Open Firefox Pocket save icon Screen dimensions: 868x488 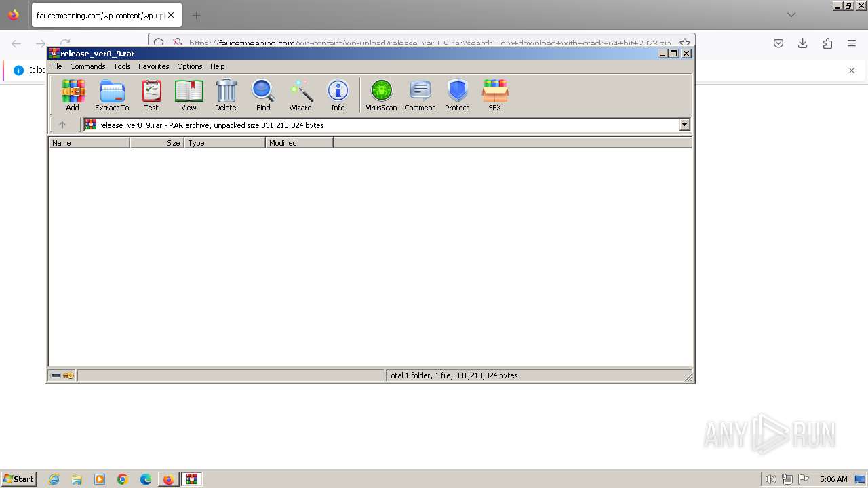778,43
